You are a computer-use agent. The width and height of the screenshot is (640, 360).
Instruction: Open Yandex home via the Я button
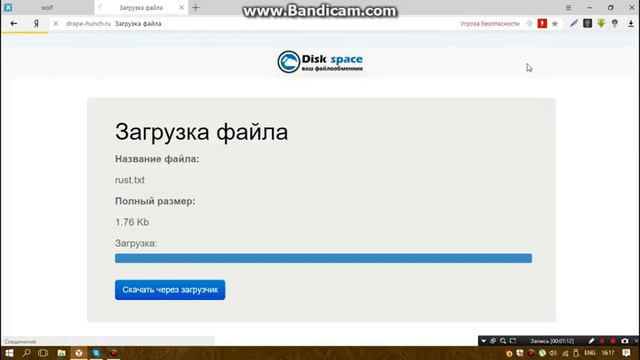[36, 24]
